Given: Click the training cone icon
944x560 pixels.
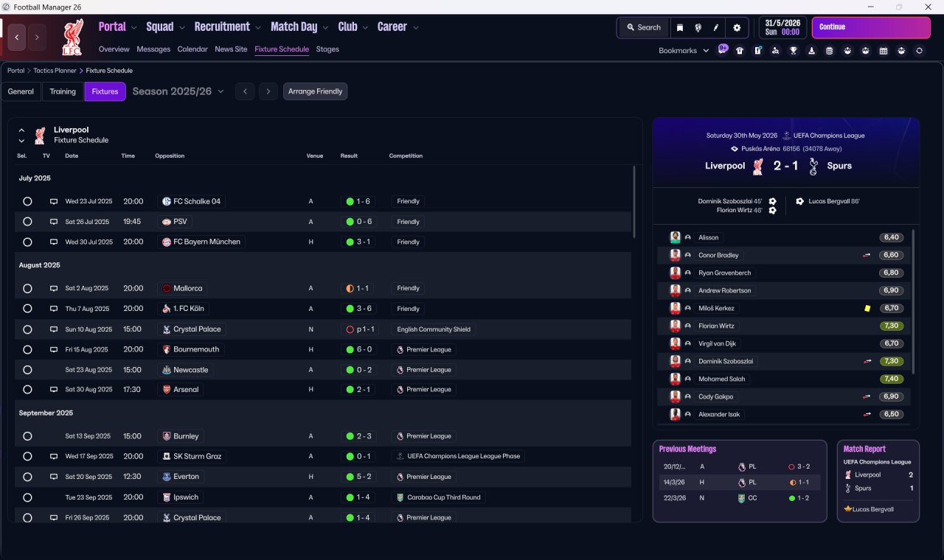Looking at the screenshot, I should 812,51.
